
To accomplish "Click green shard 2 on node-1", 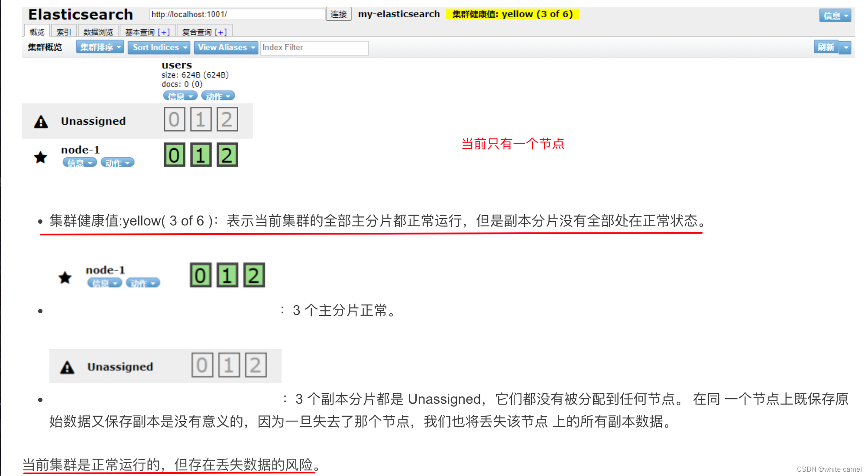I will (227, 155).
